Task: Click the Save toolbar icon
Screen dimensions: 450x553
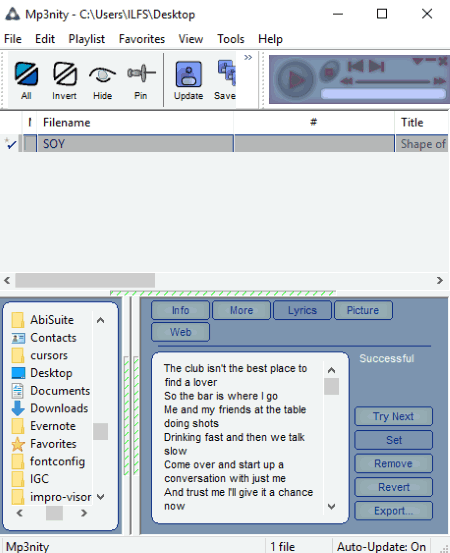Action: (x=226, y=73)
